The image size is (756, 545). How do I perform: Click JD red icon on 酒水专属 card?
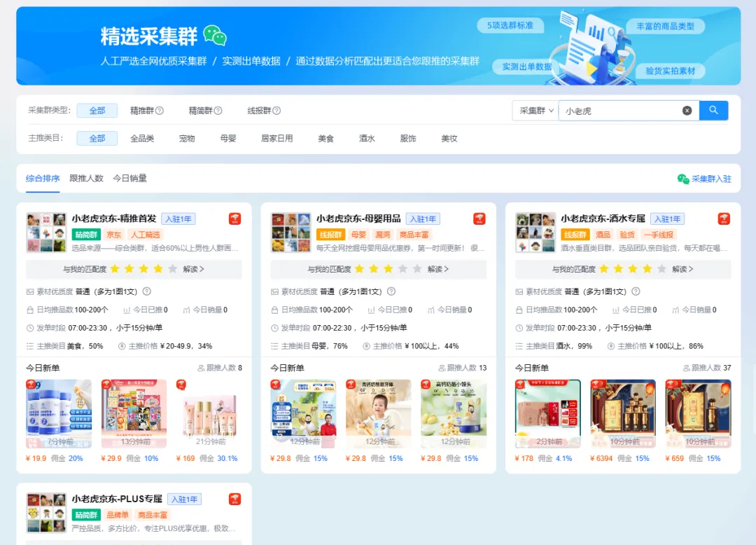(x=724, y=219)
